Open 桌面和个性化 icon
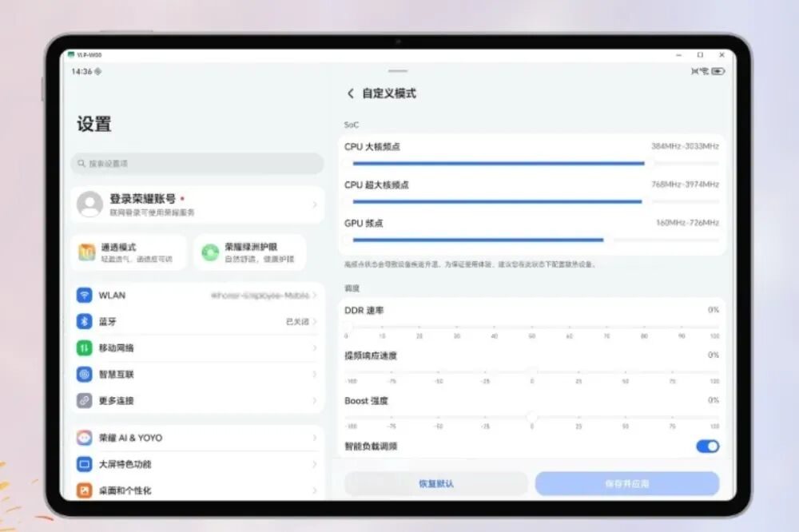 [84, 490]
